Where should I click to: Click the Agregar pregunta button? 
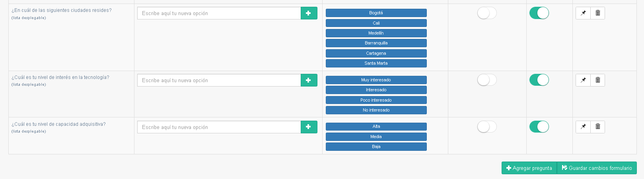click(x=529, y=168)
